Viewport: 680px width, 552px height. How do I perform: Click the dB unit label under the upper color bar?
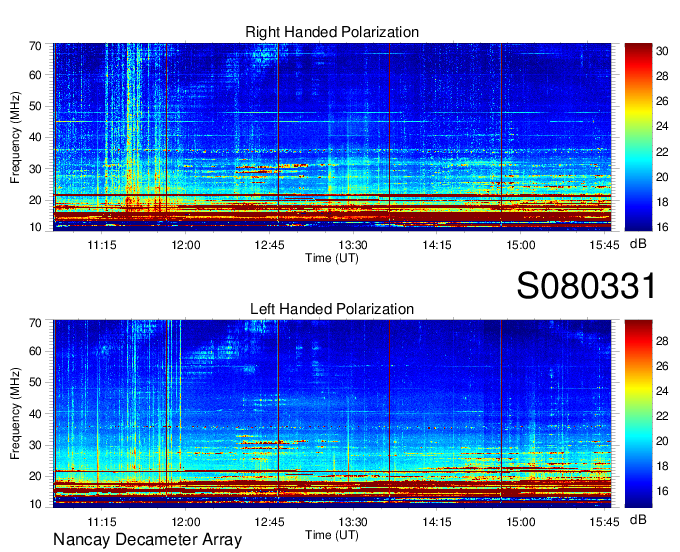click(638, 244)
